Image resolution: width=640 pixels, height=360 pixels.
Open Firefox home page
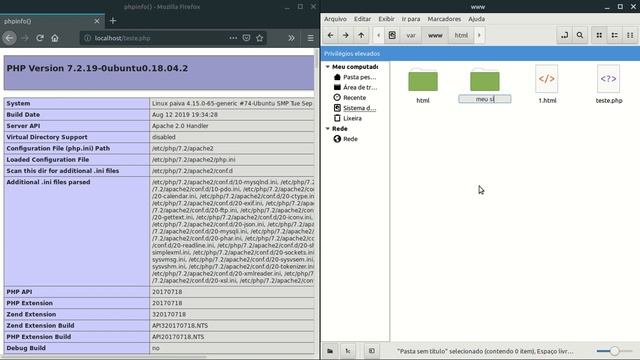[55, 38]
